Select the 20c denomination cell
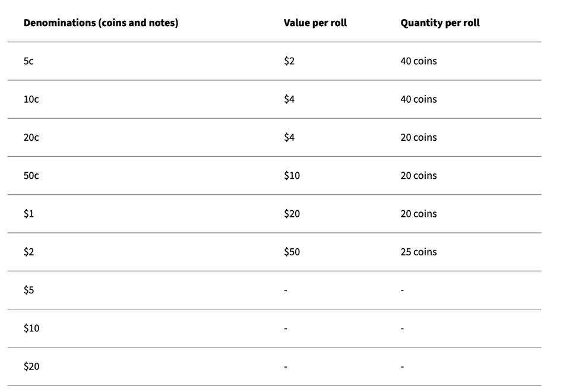 (x=31, y=138)
